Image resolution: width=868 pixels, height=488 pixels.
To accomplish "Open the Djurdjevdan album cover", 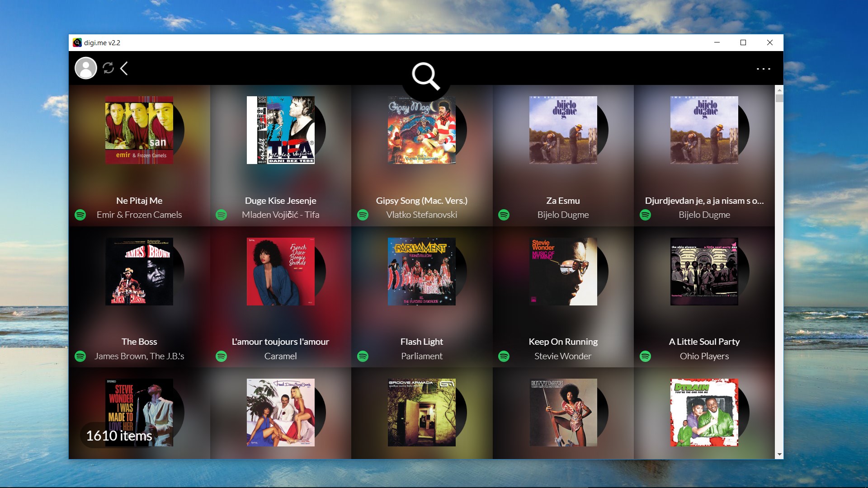I will [x=704, y=130].
